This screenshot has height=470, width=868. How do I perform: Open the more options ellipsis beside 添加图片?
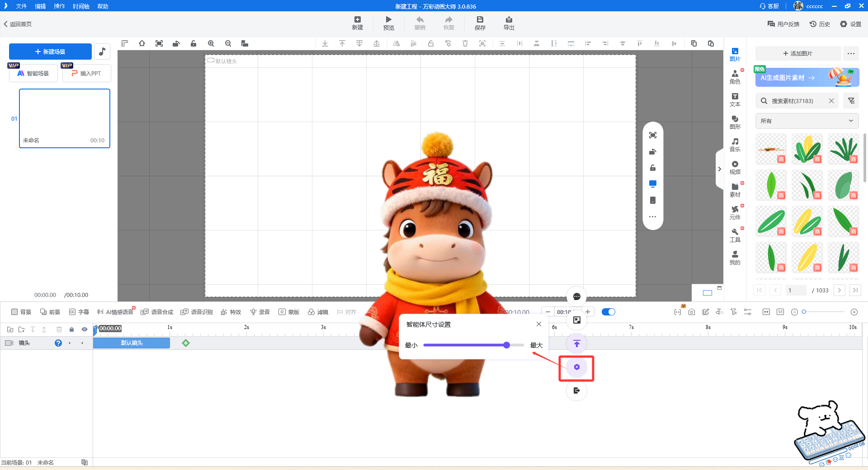point(851,53)
